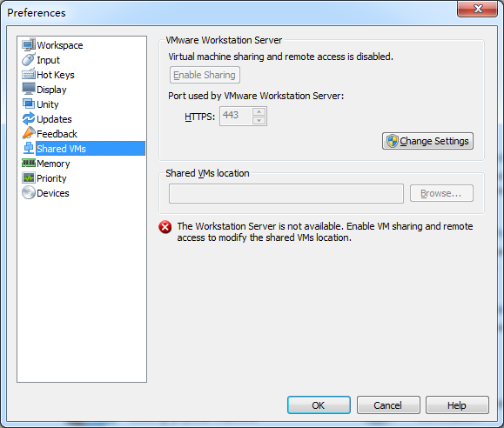The image size is (504, 428).
Task: Choose the Display monitor icon
Action: pyautogui.click(x=29, y=89)
